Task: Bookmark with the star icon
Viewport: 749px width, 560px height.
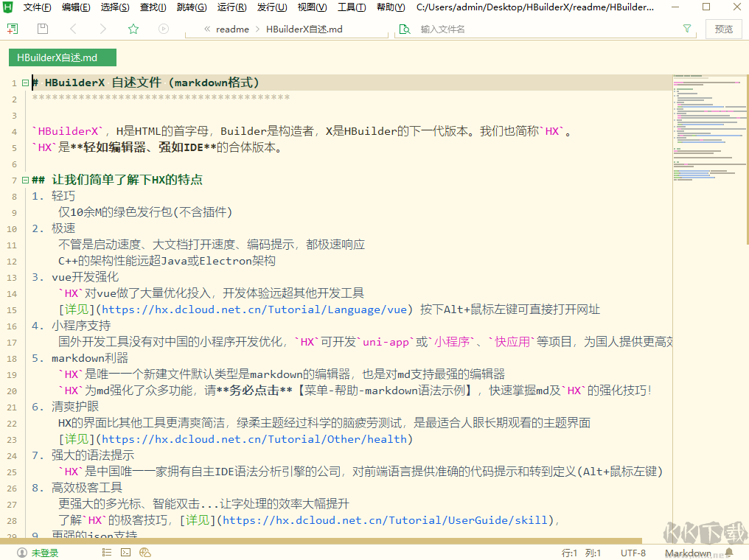Action: (133, 29)
